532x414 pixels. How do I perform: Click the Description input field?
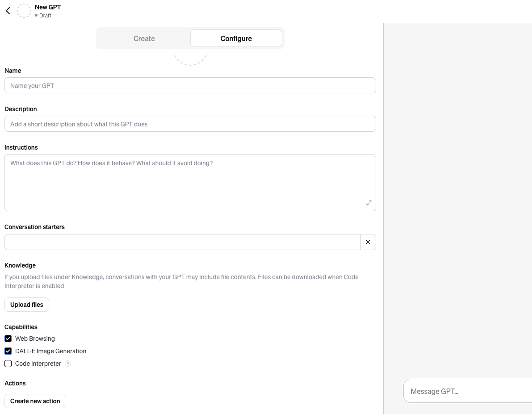pos(190,124)
